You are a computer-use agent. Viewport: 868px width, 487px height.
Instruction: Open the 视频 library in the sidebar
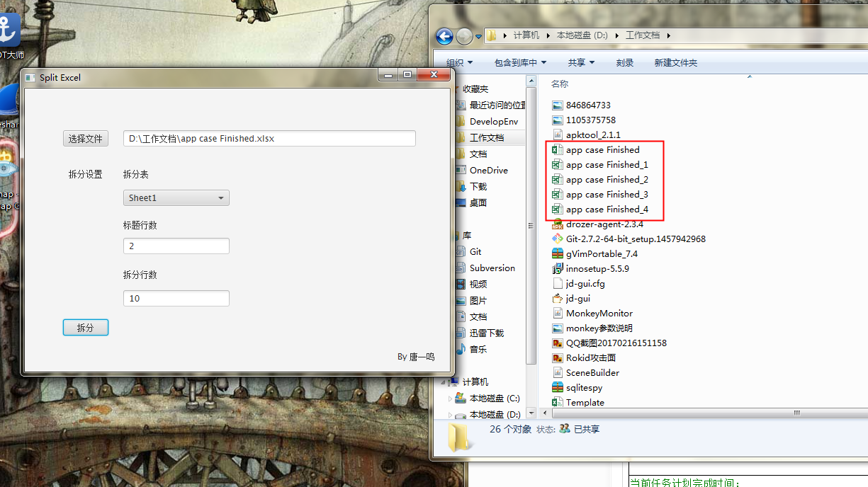(471, 285)
